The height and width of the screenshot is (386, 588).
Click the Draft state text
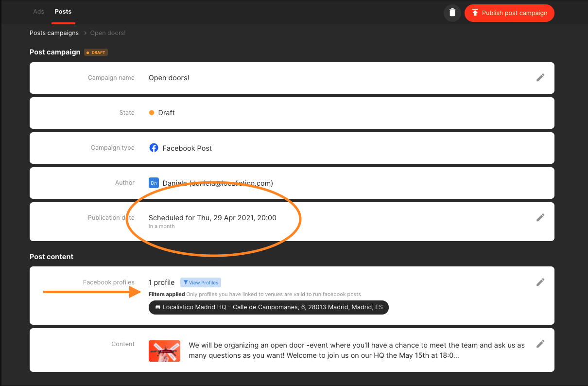pos(166,113)
